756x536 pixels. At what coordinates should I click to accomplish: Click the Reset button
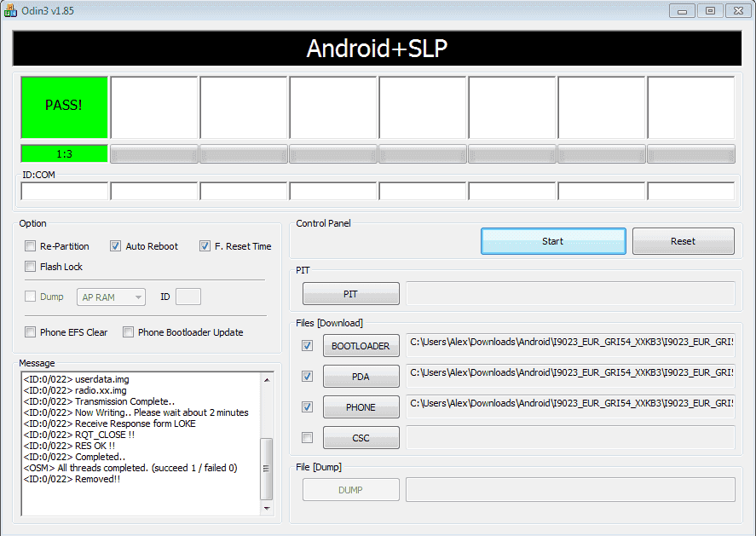pos(684,241)
